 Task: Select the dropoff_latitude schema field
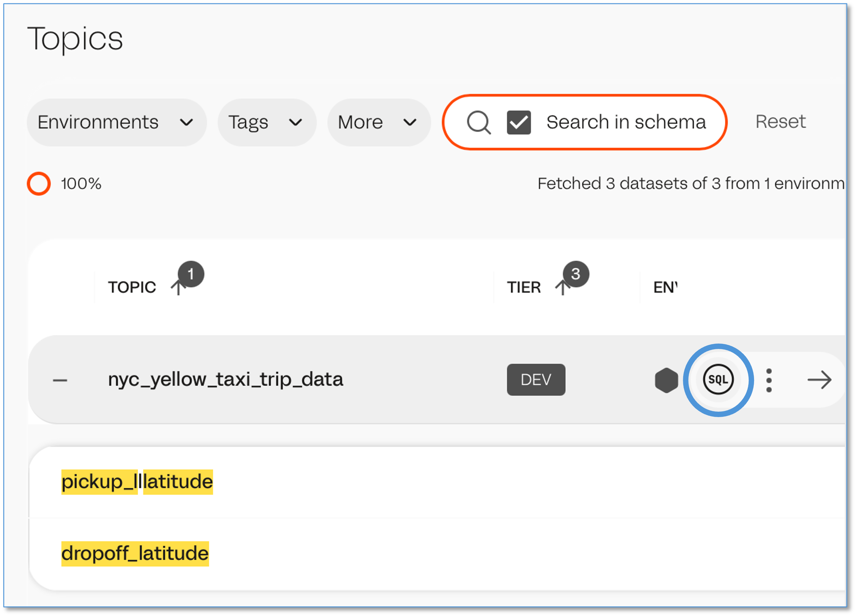coord(135,554)
